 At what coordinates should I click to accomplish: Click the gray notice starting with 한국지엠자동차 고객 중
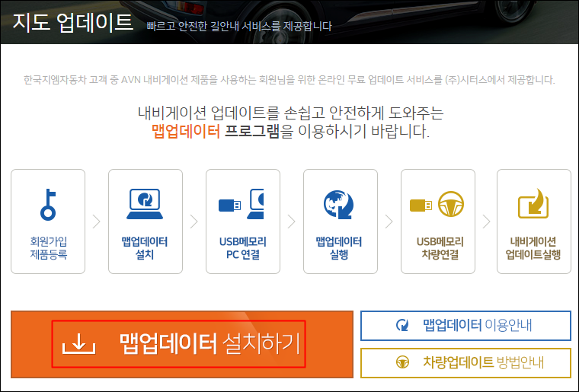(289, 80)
